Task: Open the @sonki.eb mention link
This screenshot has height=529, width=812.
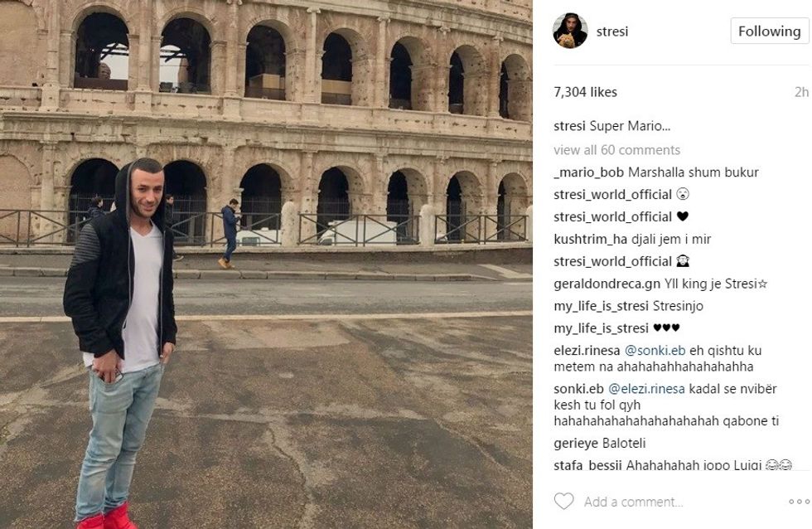Action: (655, 351)
